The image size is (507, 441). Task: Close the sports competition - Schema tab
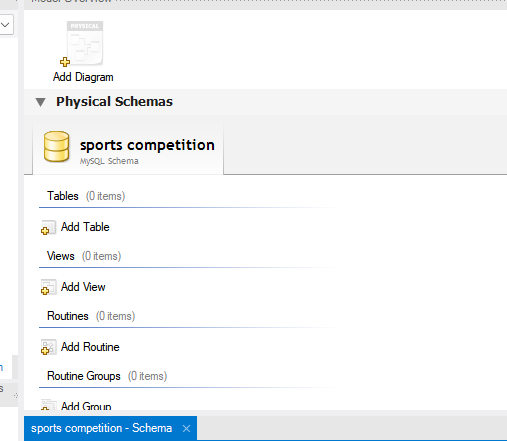186,428
